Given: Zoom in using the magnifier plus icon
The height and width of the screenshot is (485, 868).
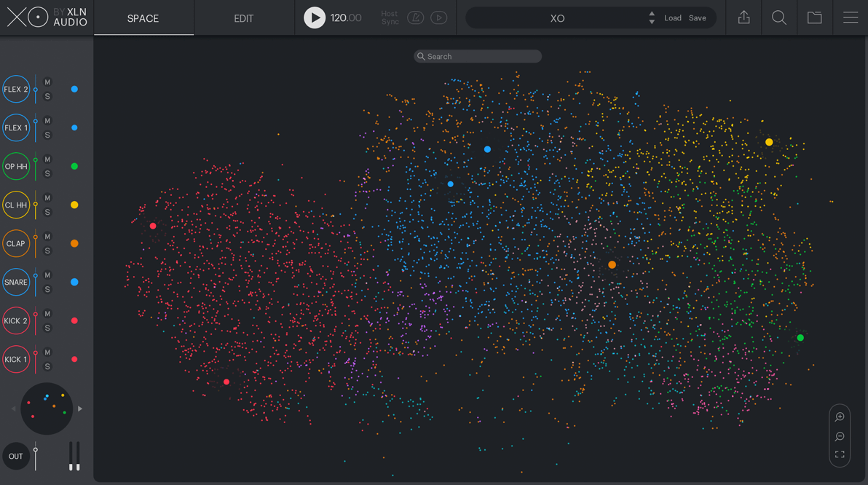Looking at the screenshot, I should pyautogui.click(x=839, y=417).
